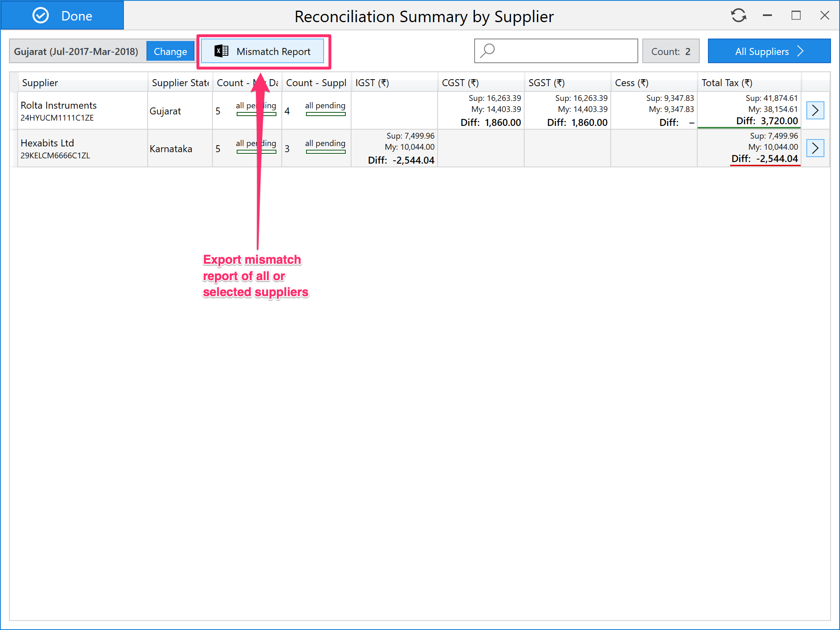Minimize the reconciliation window

767,16
